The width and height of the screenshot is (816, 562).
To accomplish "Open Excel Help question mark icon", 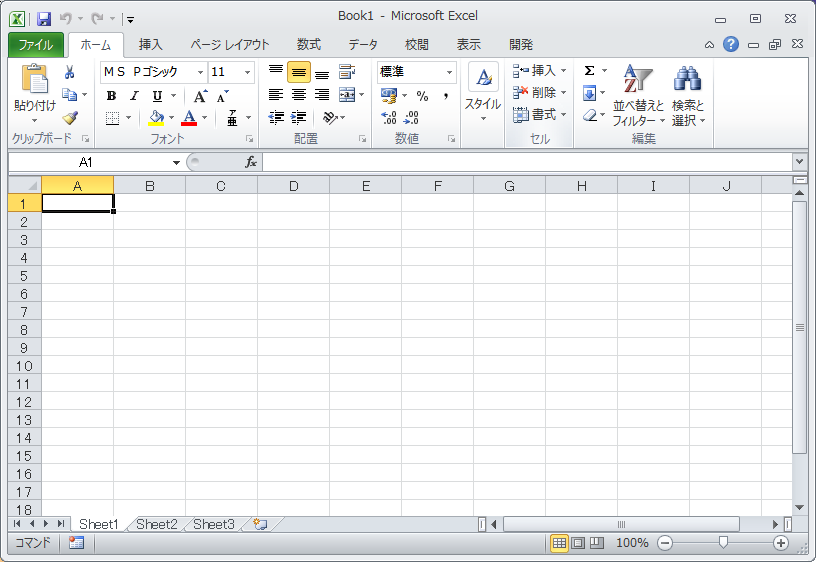I will click(731, 44).
